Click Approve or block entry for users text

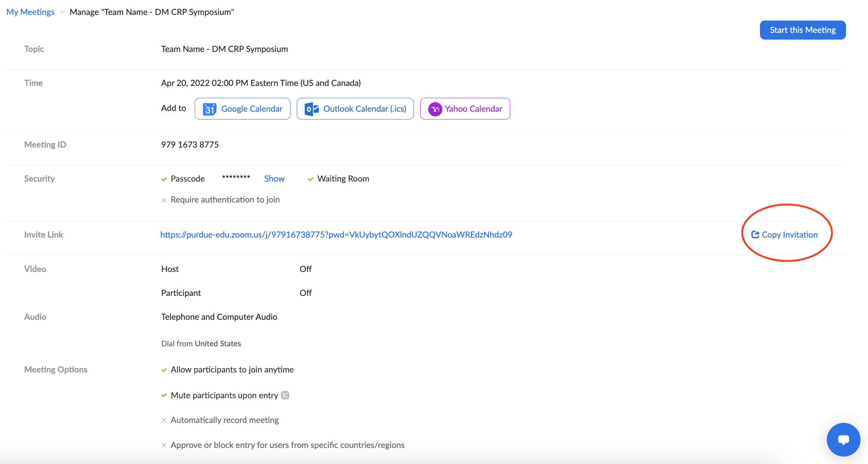287,445
